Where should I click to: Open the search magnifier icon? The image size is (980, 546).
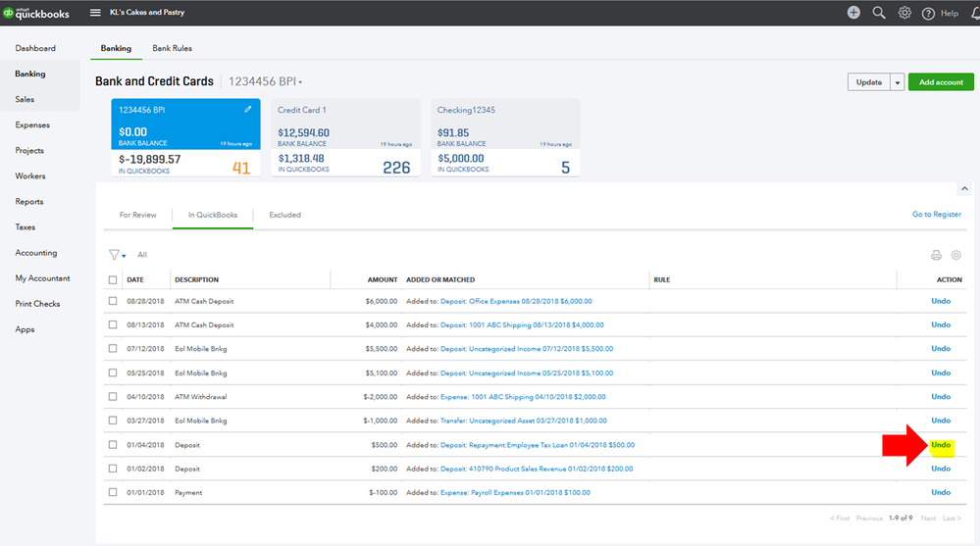879,13
